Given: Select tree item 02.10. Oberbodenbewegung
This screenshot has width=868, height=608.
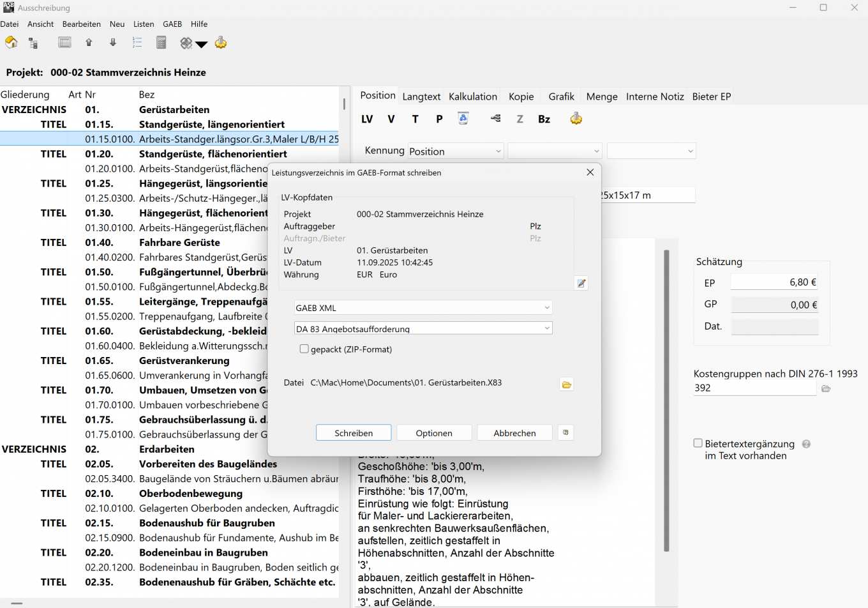Looking at the screenshot, I should [190, 494].
